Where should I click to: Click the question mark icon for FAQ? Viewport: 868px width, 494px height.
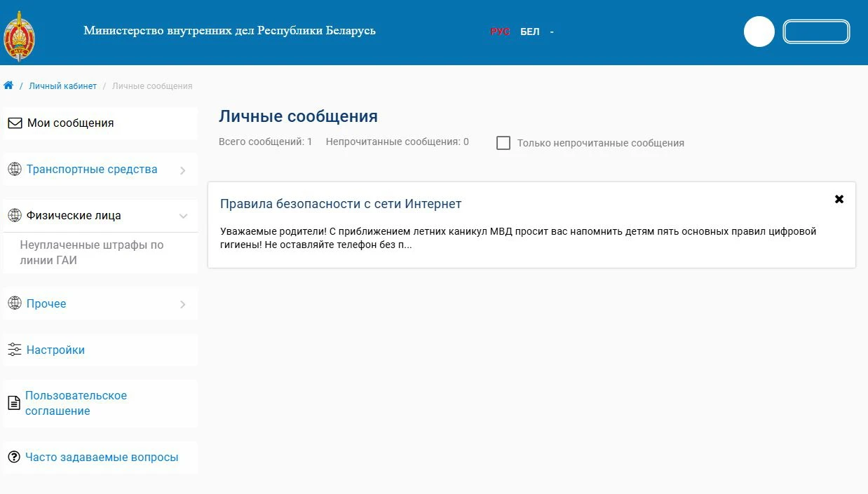pyautogui.click(x=14, y=457)
